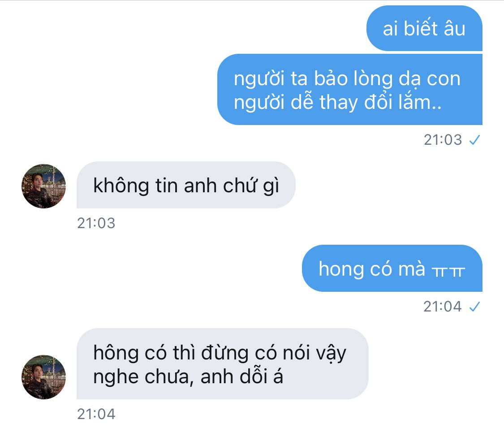Viewport: 504px width, 424px height.
Task: Click the sent timestamp 21:03 on the right
Action: (x=443, y=140)
